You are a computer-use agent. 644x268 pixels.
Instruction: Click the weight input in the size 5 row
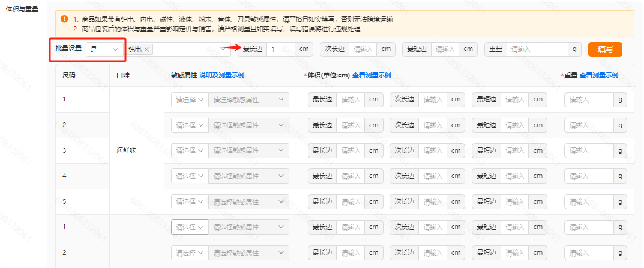tap(589, 201)
